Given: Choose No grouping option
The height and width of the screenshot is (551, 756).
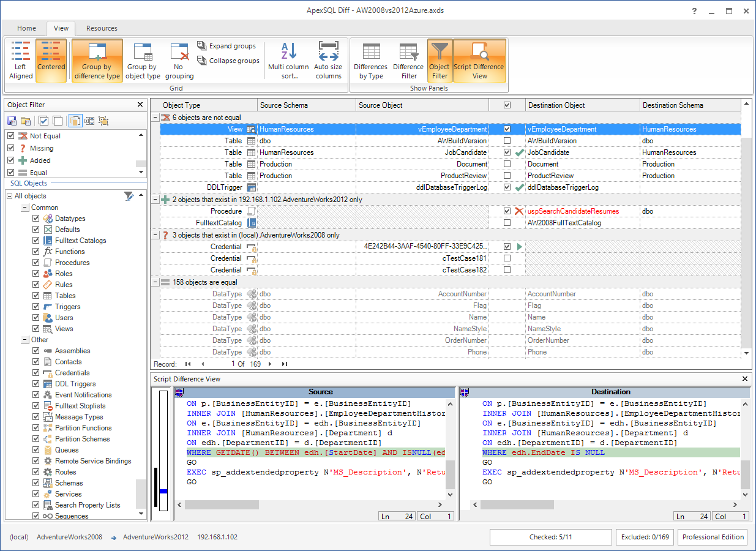Looking at the screenshot, I should (179, 61).
